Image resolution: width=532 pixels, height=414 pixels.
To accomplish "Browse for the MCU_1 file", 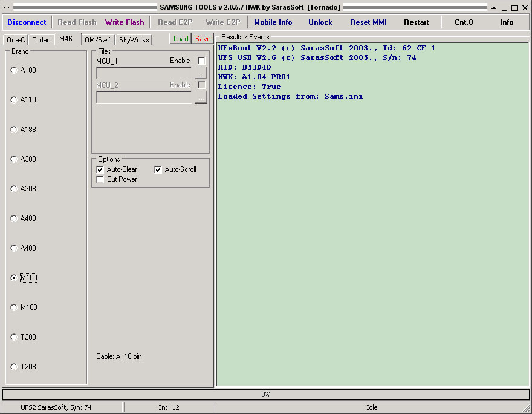I will tap(201, 73).
